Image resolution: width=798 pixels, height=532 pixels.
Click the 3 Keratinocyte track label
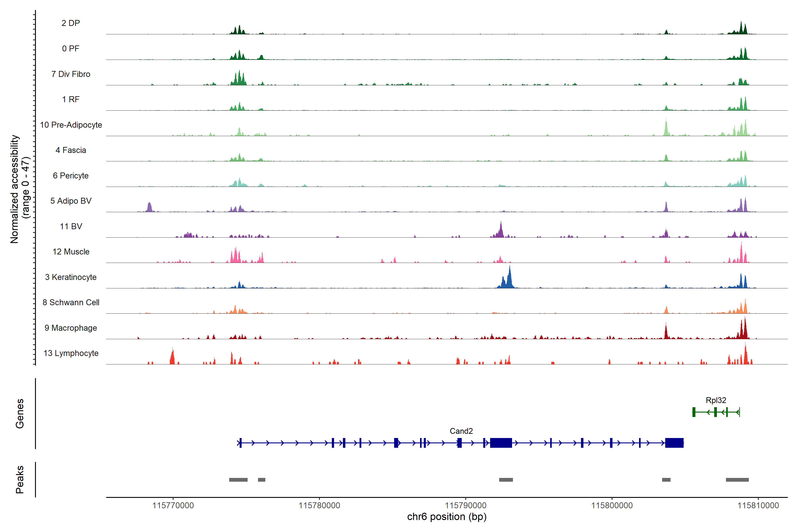tap(70, 277)
